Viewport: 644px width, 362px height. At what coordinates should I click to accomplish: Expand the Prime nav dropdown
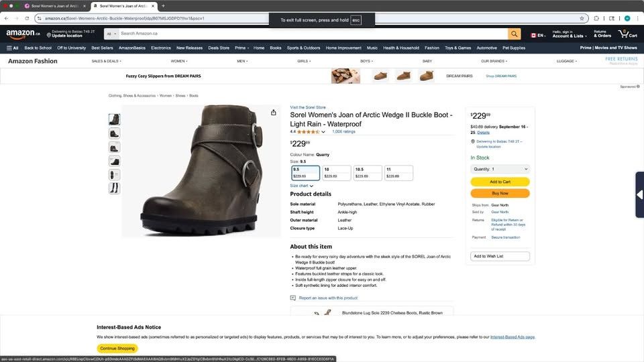pos(242,48)
